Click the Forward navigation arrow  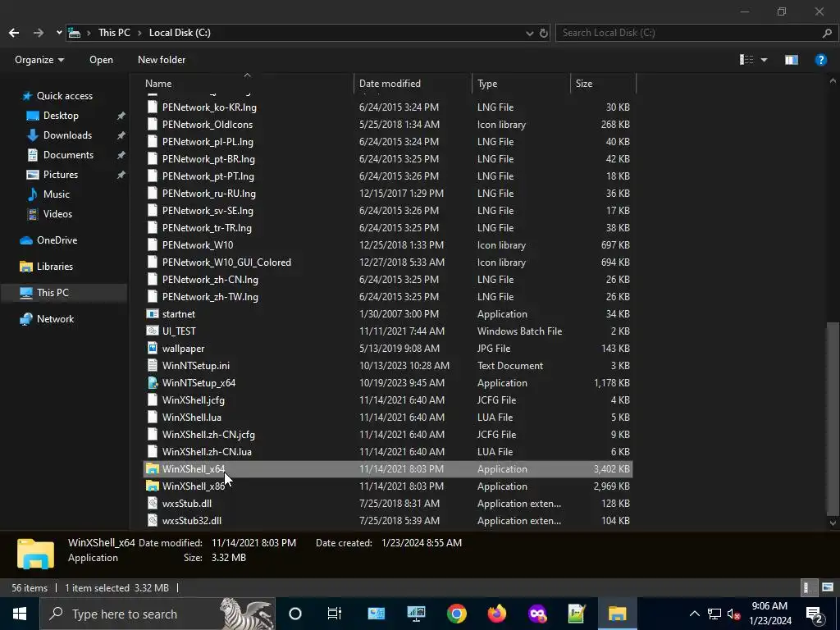click(x=39, y=33)
